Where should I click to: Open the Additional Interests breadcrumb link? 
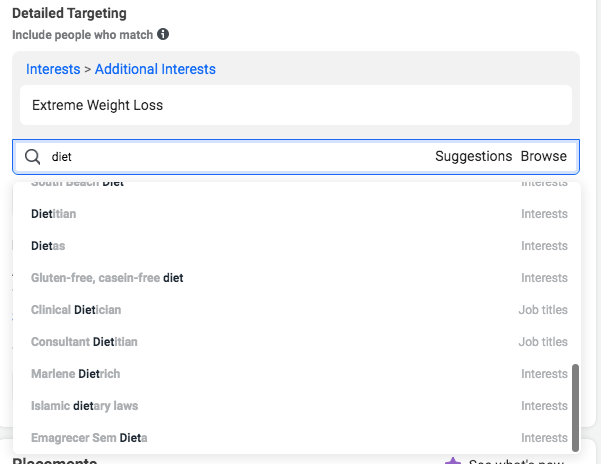[x=155, y=69]
